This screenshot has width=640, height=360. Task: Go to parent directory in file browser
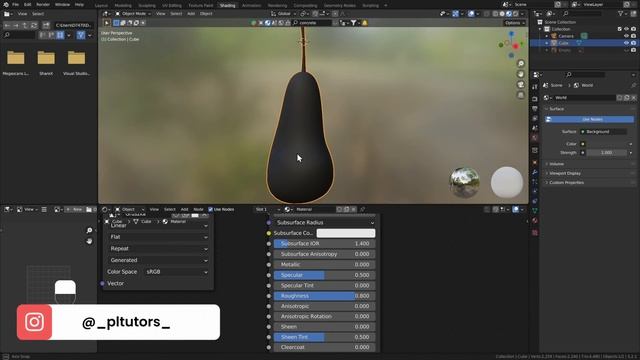tap(25, 25)
